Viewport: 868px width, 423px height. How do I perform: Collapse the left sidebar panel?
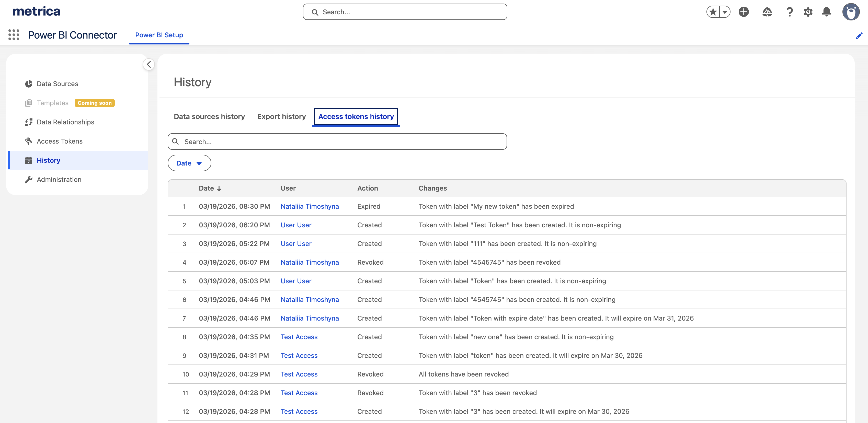149,64
